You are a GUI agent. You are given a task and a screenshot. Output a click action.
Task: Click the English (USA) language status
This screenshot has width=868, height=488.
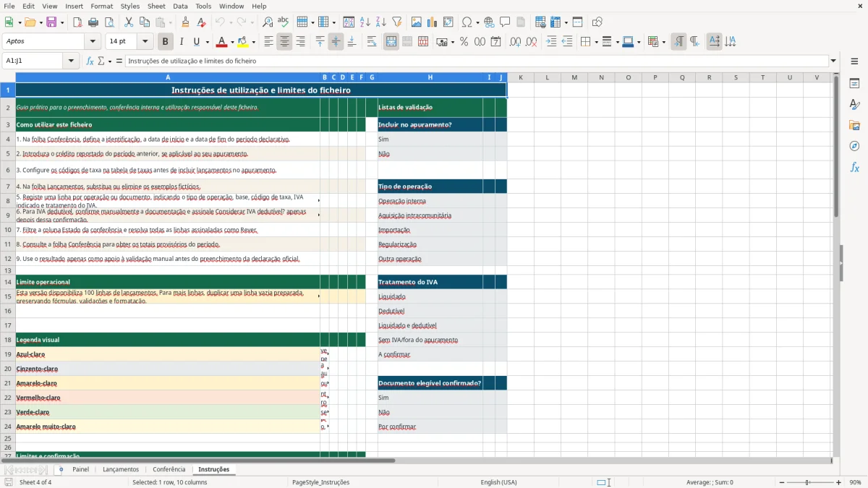click(x=498, y=482)
